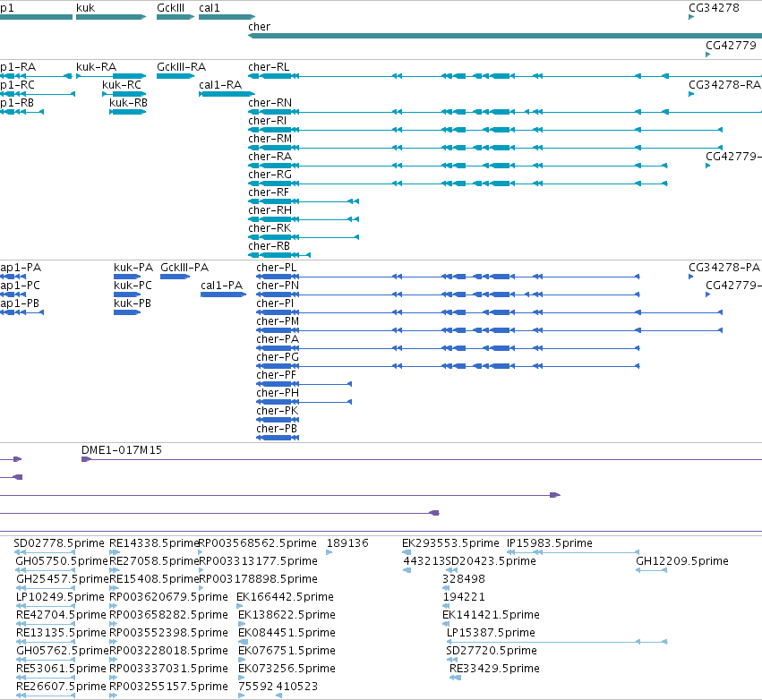Viewport: 762px width, 700px height.
Task: Click the cher-PI protein label
Action: coord(275,303)
